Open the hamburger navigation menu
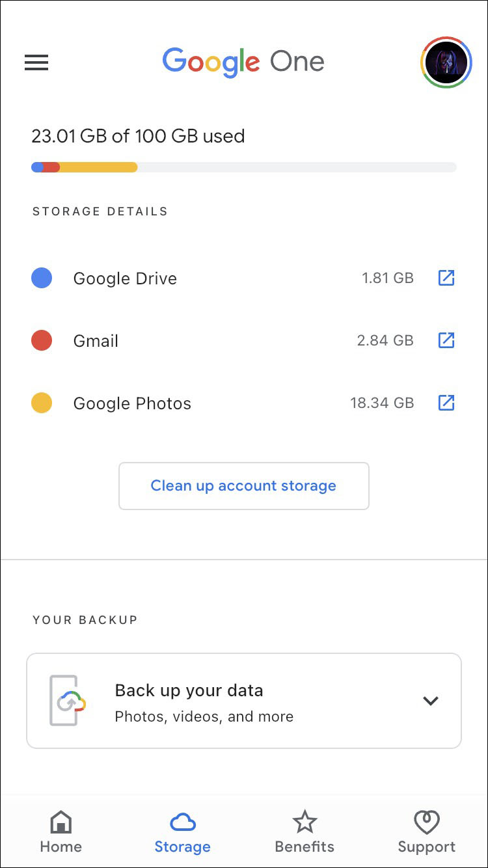Screen dimensions: 488x868 tap(36, 62)
